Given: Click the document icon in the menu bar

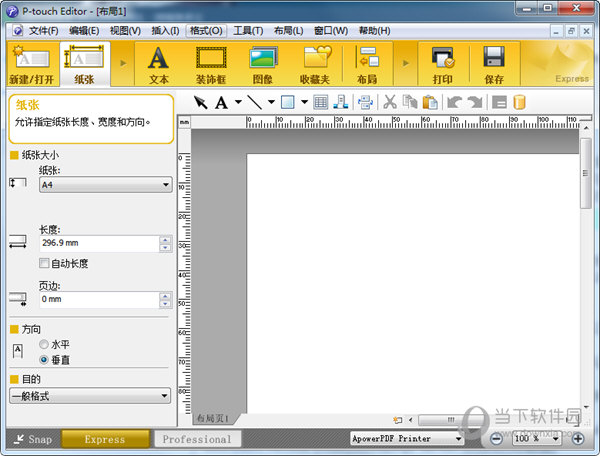Looking at the screenshot, I should tap(17, 31).
